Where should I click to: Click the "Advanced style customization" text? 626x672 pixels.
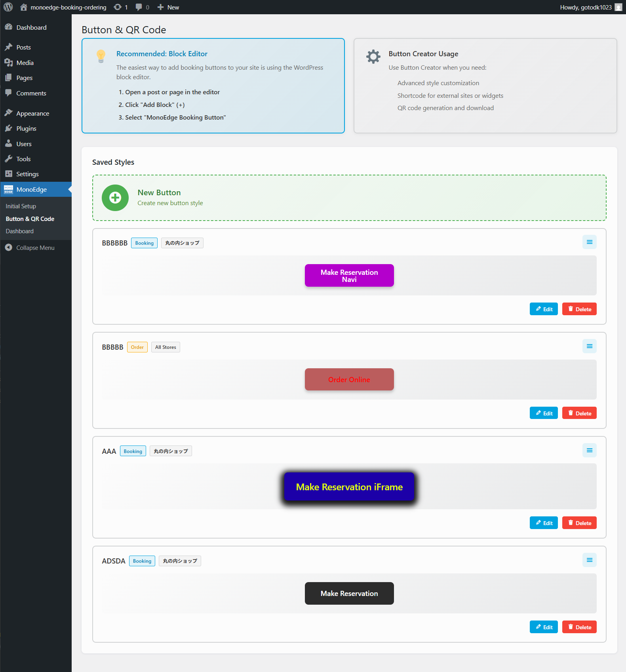[x=438, y=83]
